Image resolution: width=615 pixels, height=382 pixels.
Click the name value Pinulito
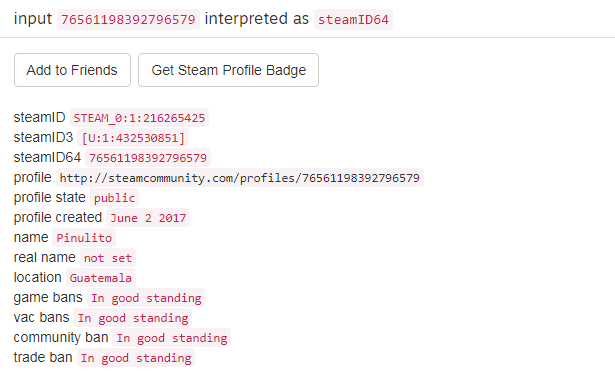click(x=84, y=238)
